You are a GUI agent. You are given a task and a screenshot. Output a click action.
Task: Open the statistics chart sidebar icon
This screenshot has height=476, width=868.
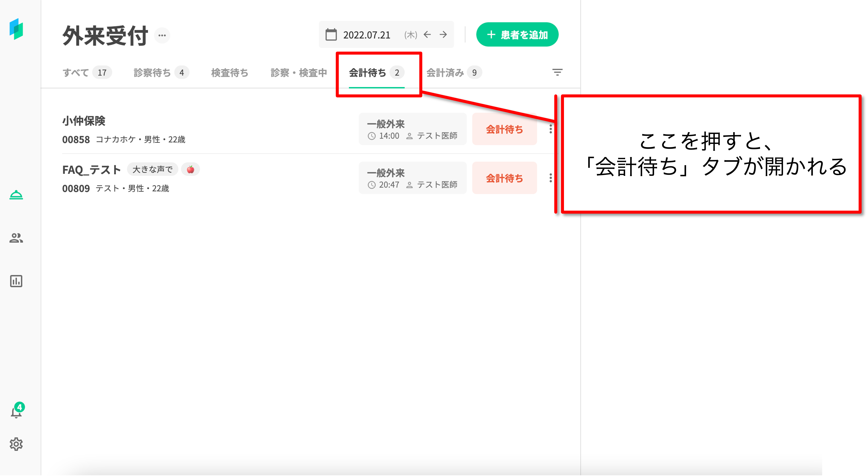(x=16, y=281)
